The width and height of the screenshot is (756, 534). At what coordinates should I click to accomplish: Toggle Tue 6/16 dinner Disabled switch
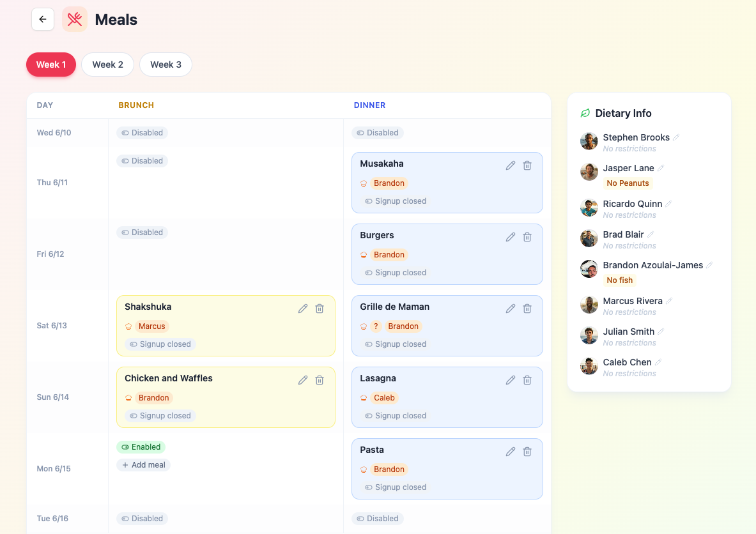[378, 519]
